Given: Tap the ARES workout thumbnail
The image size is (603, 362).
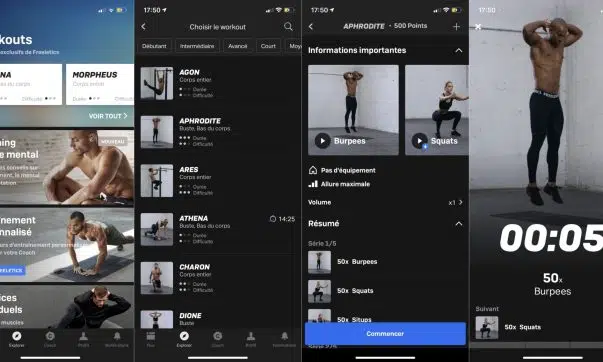Looking at the screenshot, I should point(157,181).
